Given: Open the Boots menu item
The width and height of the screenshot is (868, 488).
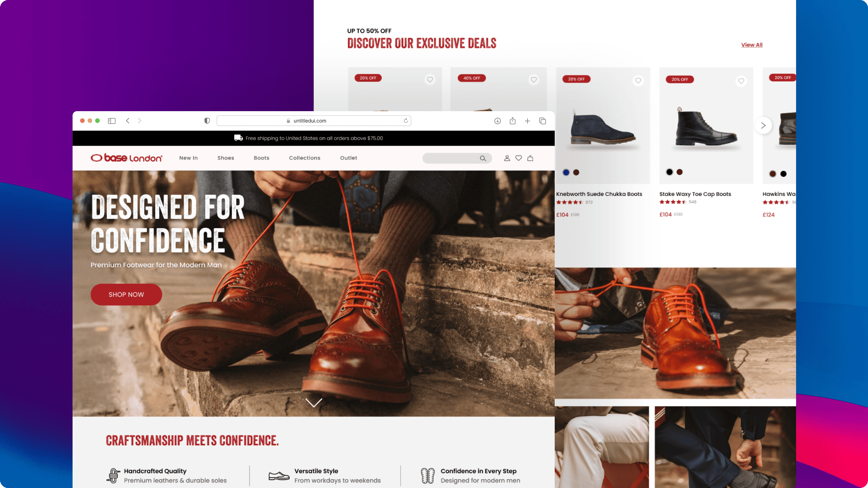Looking at the screenshot, I should click(x=261, y=158).
